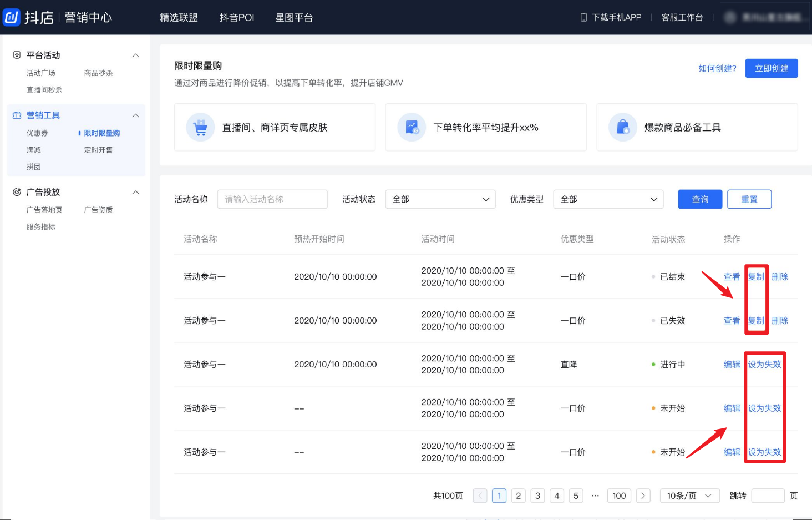Viewport: 812px width, 520px height.
Task: Click 查看 for the 已失效 activity
Action: click(x=732, y=320)
